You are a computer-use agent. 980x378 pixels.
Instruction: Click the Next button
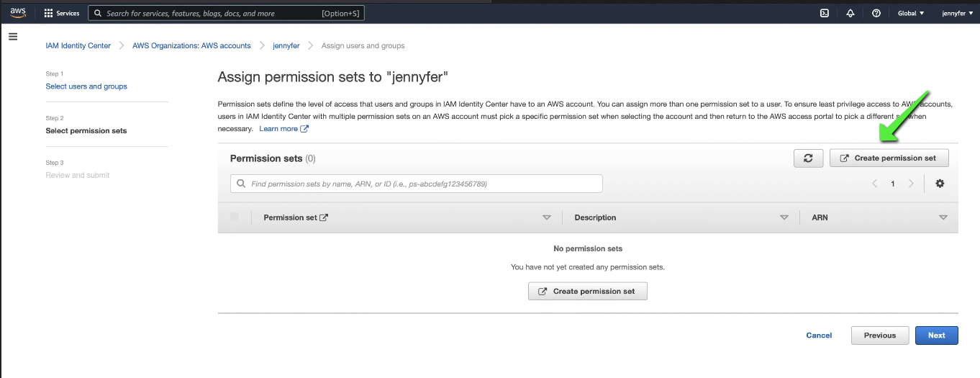(936, 336)
